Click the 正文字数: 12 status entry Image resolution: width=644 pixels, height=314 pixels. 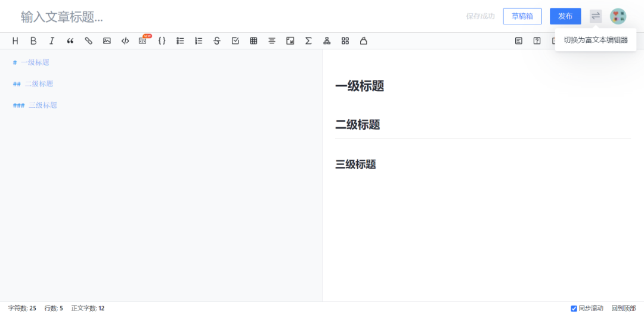(88, 308)
